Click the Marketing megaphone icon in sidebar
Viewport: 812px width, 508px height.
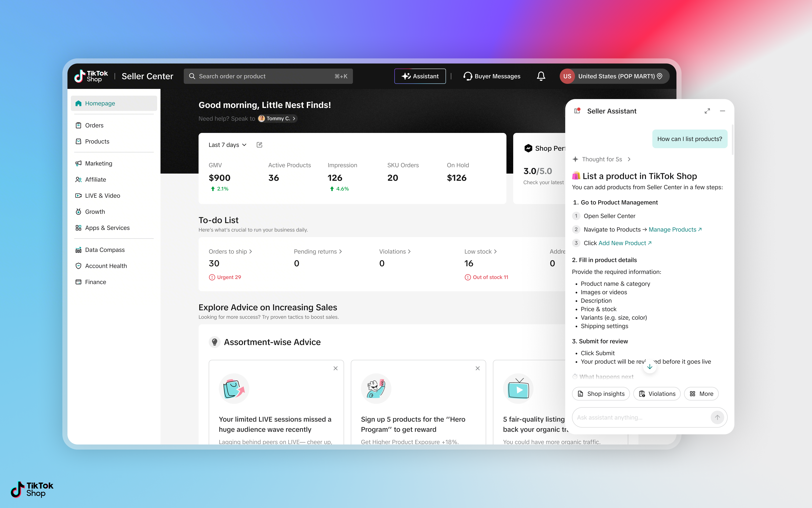pos(78,163)
